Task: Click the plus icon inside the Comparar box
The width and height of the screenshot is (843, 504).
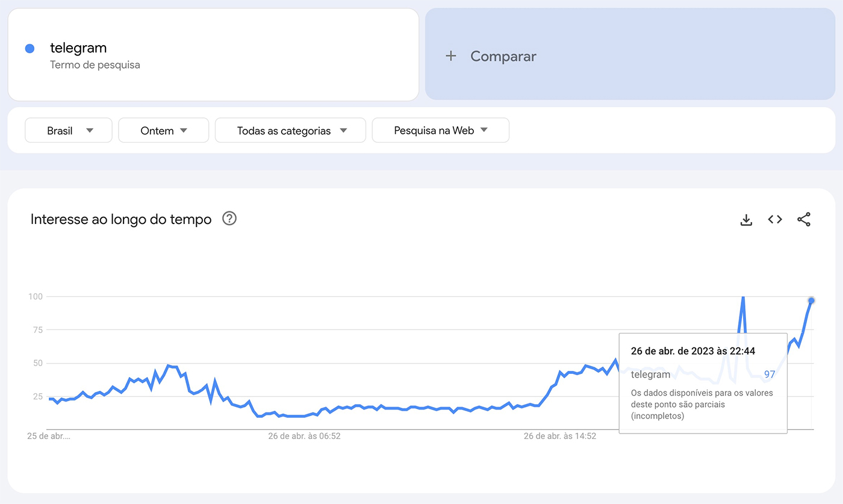Action: pyautogui.click(x=451, y=55)
